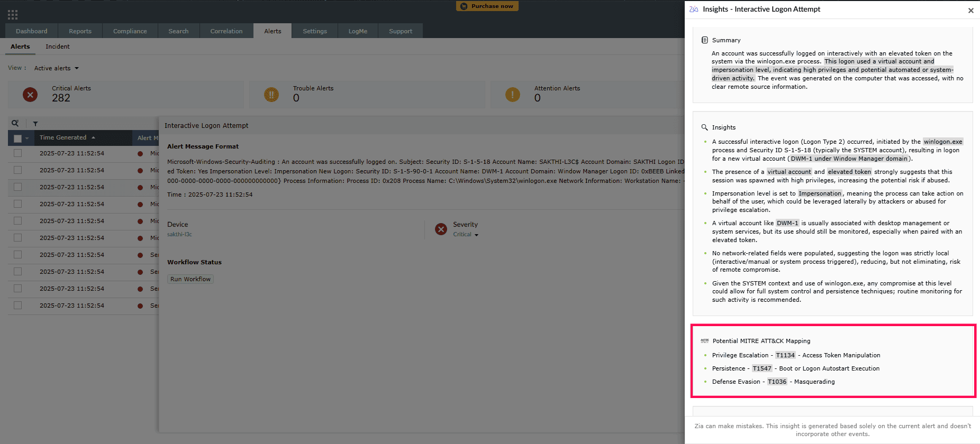The image size is (980, 444).
Task: Click the Summary document icon
Action: click(x=704, y=40)
